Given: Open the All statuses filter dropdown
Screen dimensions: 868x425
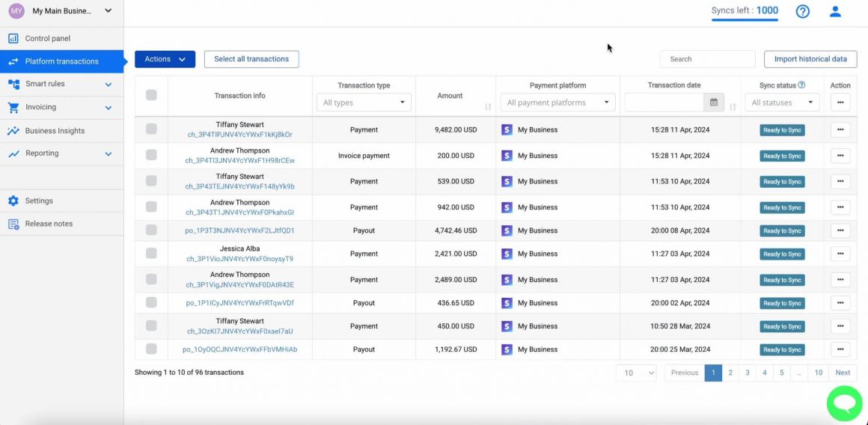Looking at the screenshot, I should pyautogui.click(x=782, y=103).
